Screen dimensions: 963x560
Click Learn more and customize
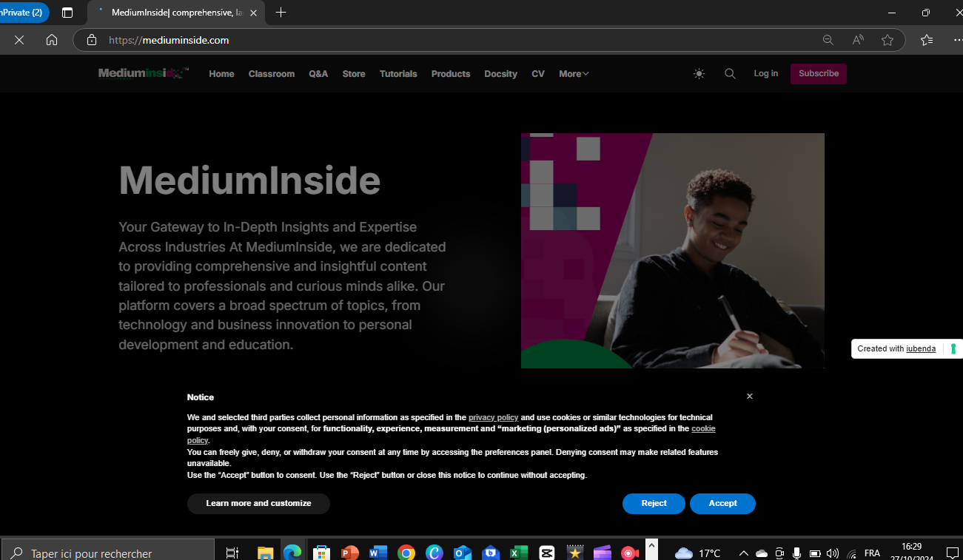[258, 503]
